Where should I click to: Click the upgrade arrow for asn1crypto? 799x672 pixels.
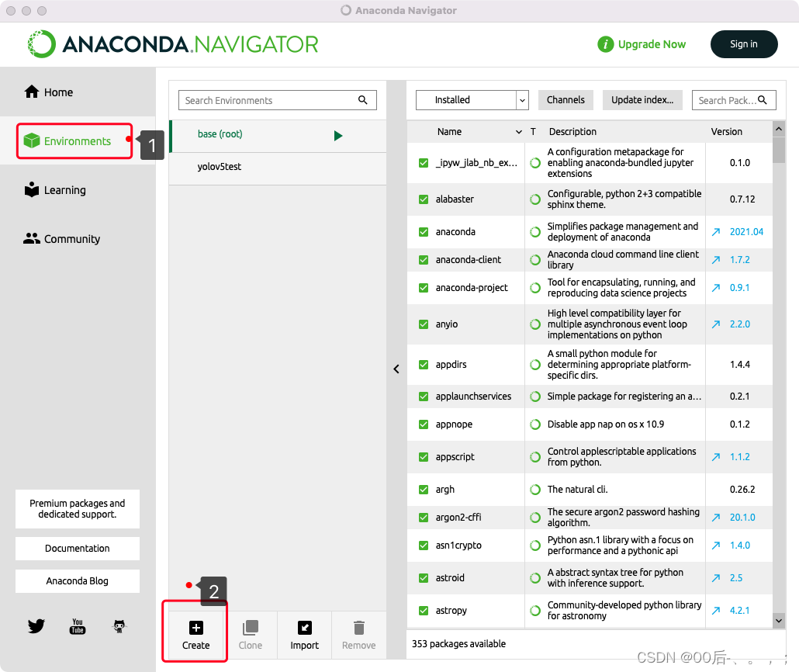[716, 545]
